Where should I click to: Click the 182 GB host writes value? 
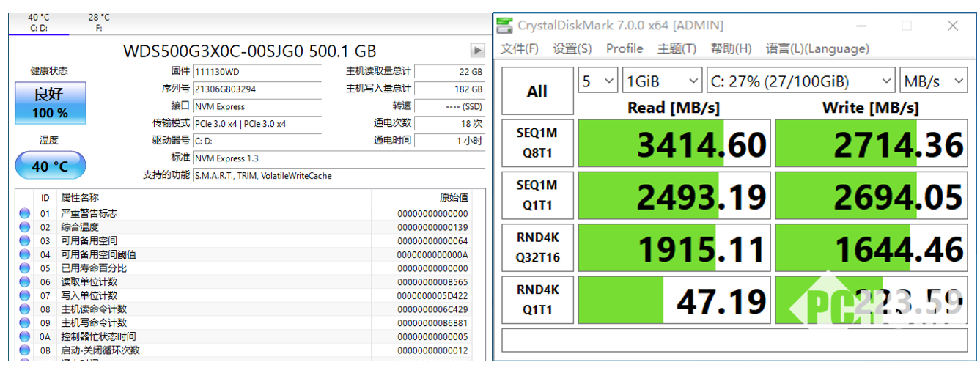tap(449, 89)
